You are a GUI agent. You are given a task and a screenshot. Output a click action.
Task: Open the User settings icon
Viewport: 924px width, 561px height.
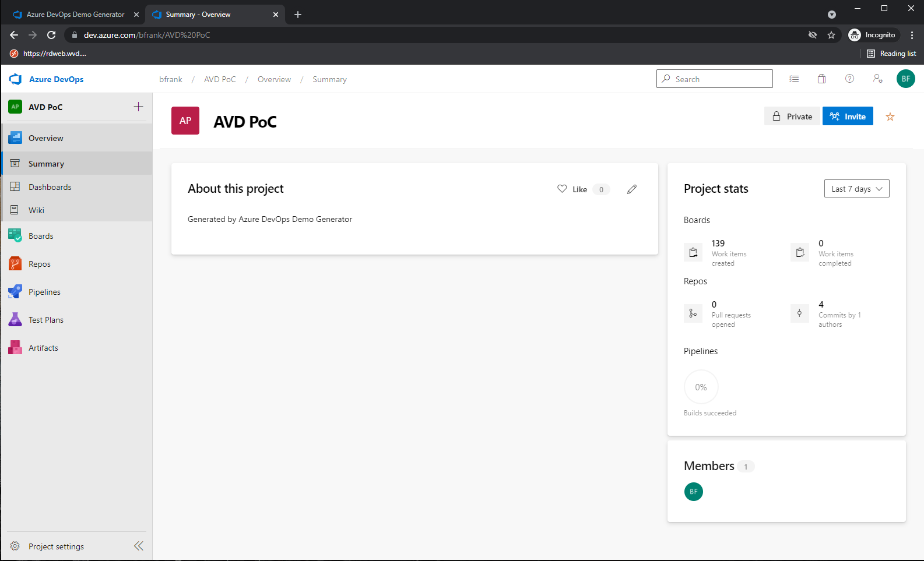coord(878,79)
